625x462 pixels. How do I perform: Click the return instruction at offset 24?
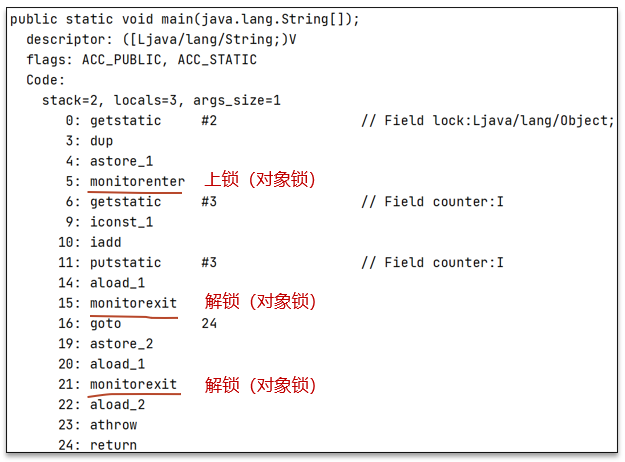[x=113, y=445]
